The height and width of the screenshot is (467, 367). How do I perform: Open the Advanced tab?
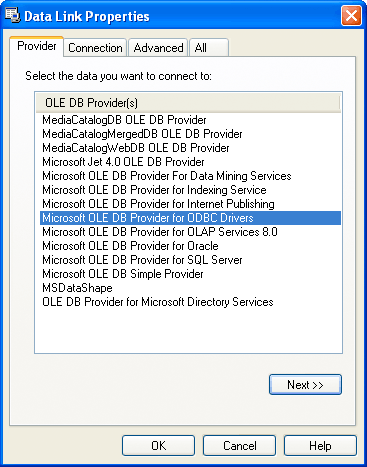[x=158, y=48]
